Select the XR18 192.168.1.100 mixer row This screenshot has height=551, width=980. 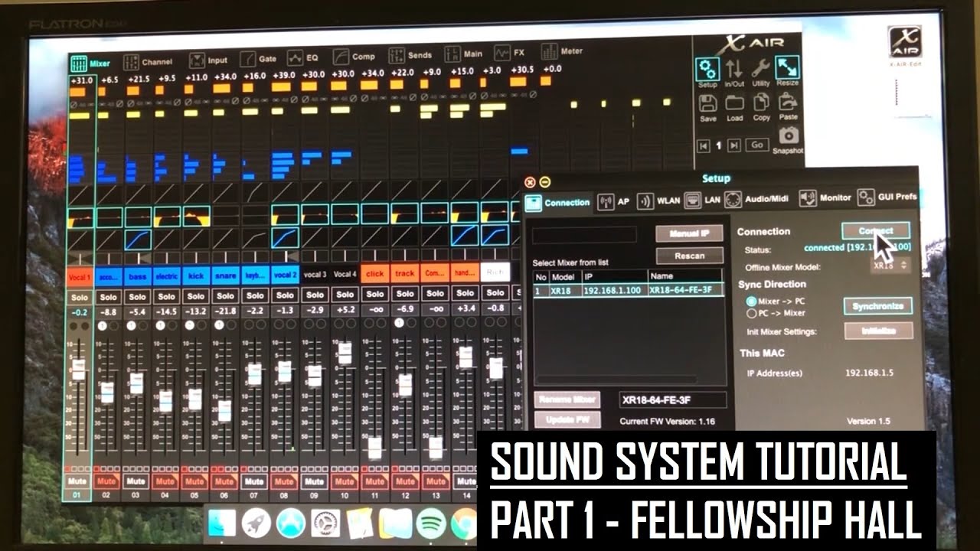coord(628,291)
